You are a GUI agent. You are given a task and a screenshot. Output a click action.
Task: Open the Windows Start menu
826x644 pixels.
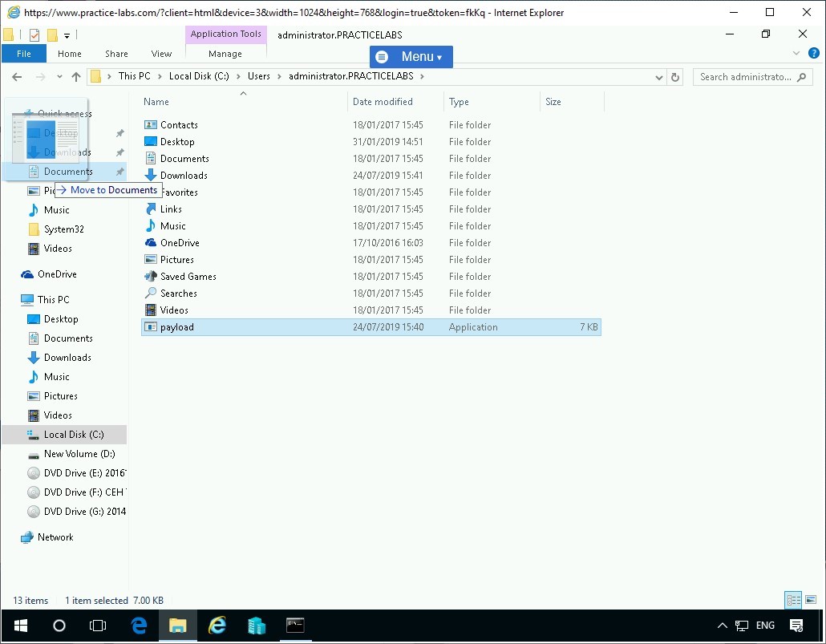pyautogui.click(x=21, y=626)
